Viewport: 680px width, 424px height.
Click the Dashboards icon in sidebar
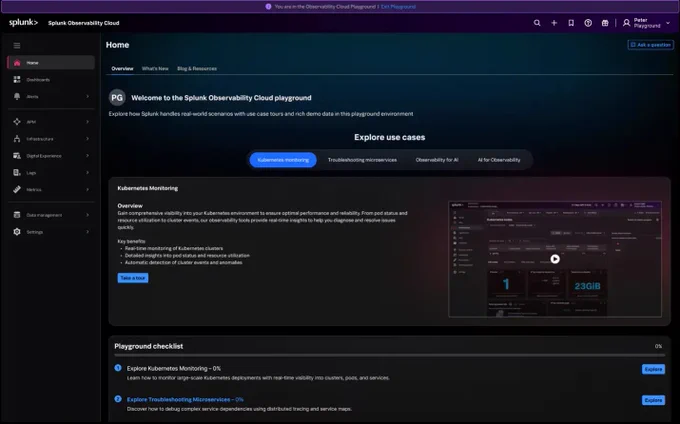tap(17, 80)
